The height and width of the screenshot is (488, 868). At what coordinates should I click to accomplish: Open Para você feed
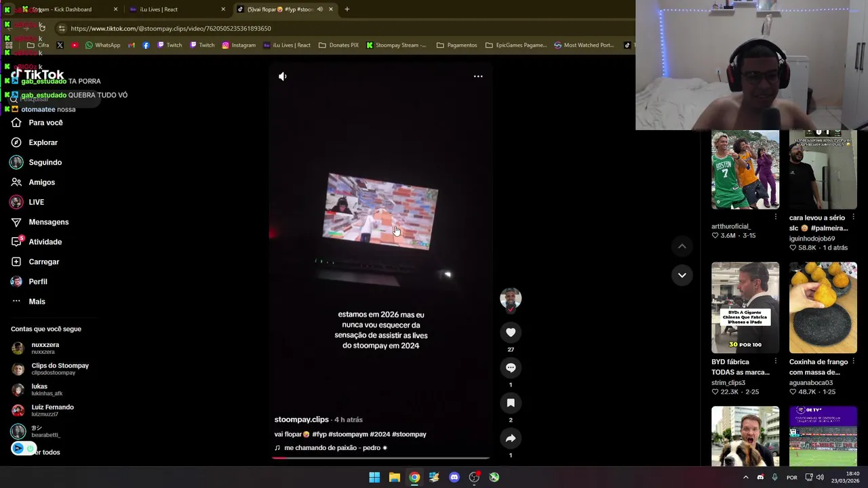click(x=45, y=123)
